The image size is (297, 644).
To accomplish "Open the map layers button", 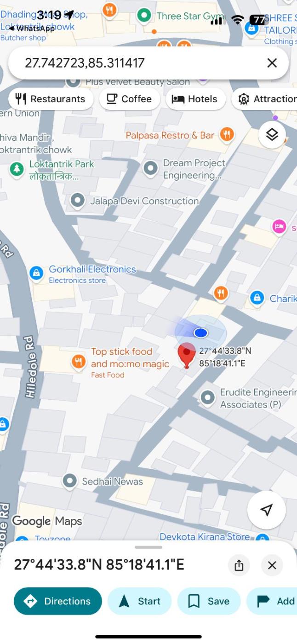I will (272, 135).
